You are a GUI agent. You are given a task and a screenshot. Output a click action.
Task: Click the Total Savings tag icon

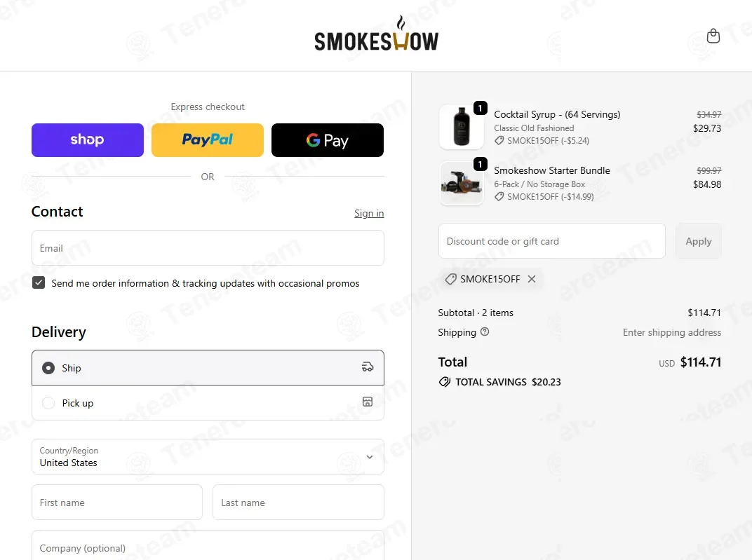coord(445,382)
